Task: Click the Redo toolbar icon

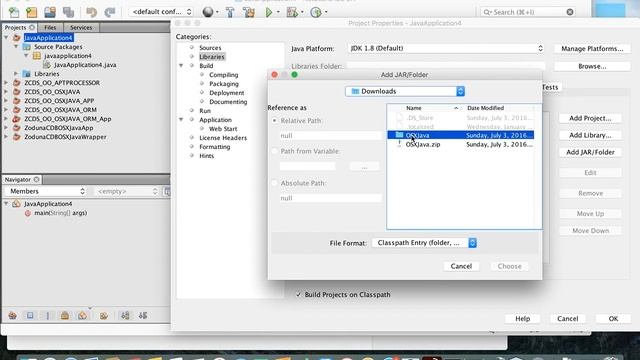Action: (109, 12)
